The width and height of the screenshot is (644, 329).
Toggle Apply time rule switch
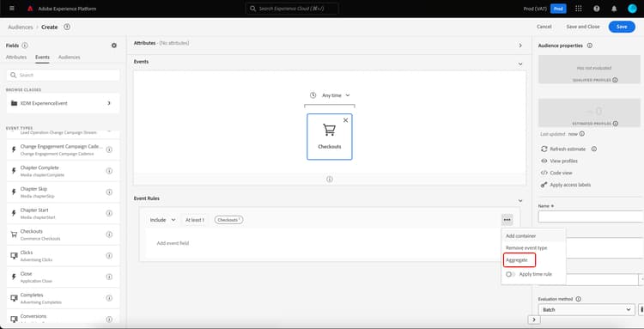pyautogui.click(x=510, y=274)
